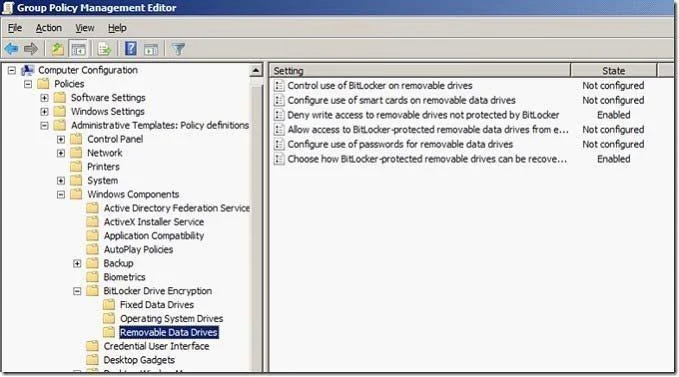Sort by the Setting column header
This screenshot has height=377, width=679.
[x=420, y=71]
